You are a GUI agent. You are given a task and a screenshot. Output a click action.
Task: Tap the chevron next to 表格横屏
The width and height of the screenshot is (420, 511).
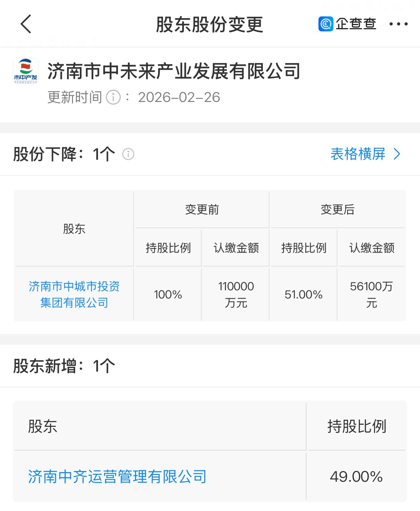pos(397,154)
